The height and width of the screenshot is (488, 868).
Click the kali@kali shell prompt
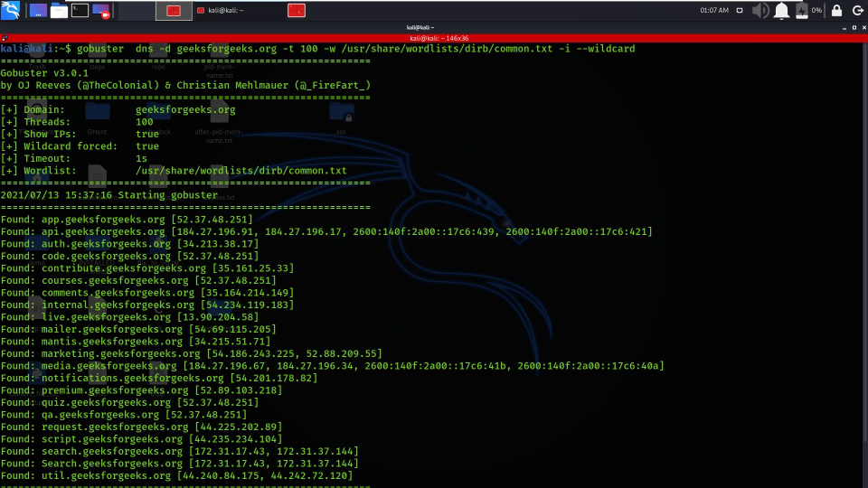pyautogui.click(x=35, y=49)
